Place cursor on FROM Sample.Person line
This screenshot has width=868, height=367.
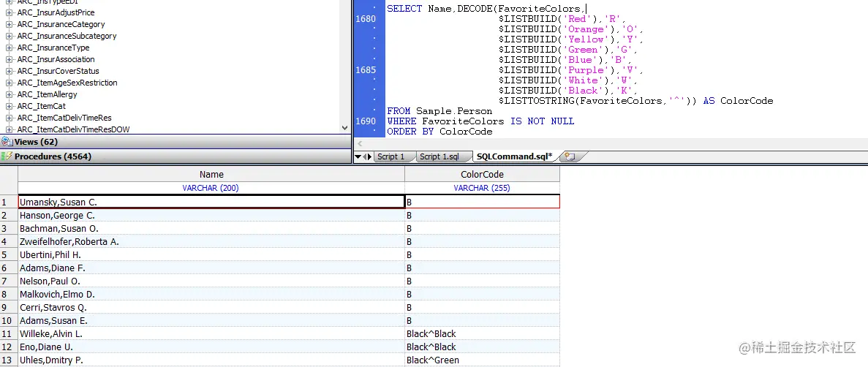point(439,110)
